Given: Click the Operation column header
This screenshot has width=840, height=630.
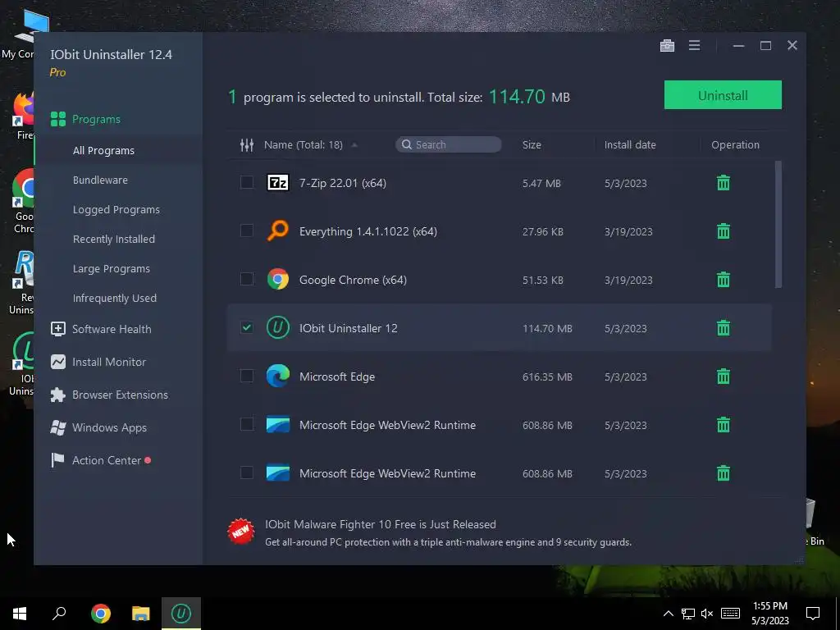Looking at the screenshot, I should tap(735, 144).
